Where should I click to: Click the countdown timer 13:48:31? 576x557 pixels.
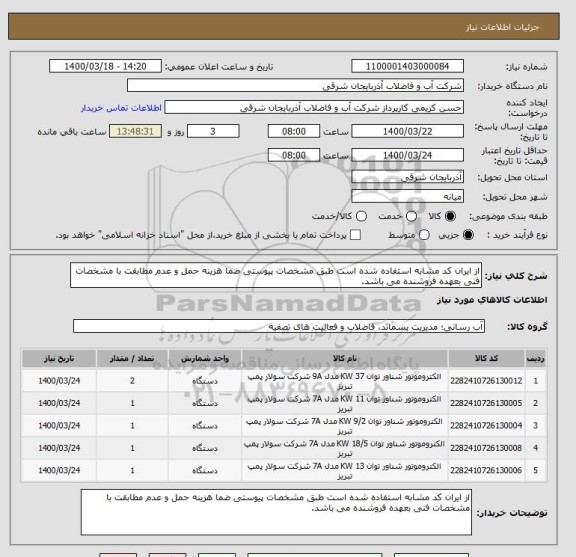pos(135,131)
